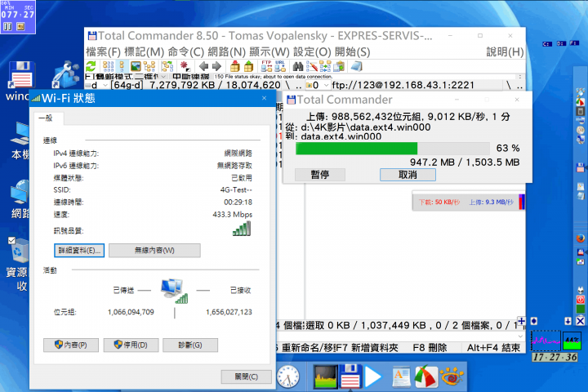Image resolution: width=588 pixels, height=392 pixels.
Task: Switch to brief file list view icon
Action: [x=109, y=67]
